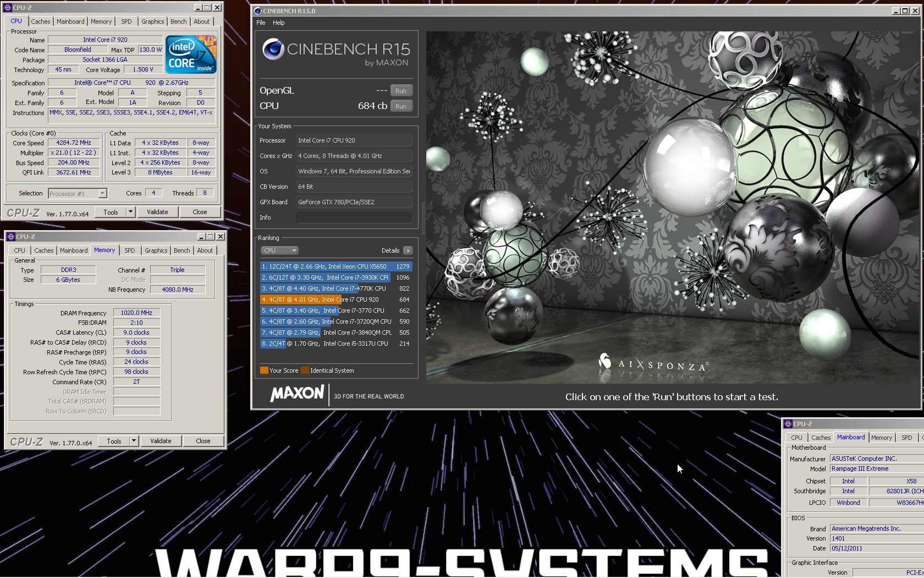Click Validate in the CPU-Z CPU window
Screen dimensions: 924x578
click(157, 212)
